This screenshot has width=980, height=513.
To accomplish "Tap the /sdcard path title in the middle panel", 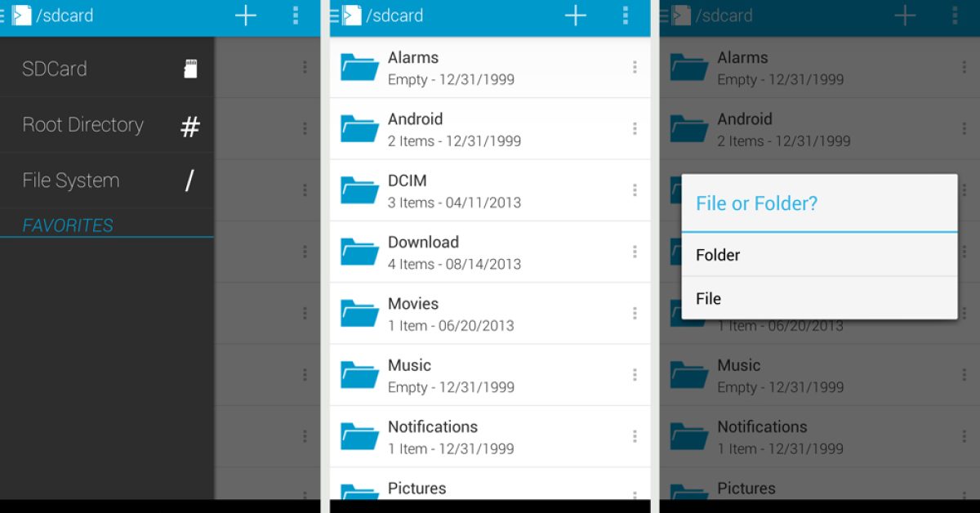I will [394, 16].
